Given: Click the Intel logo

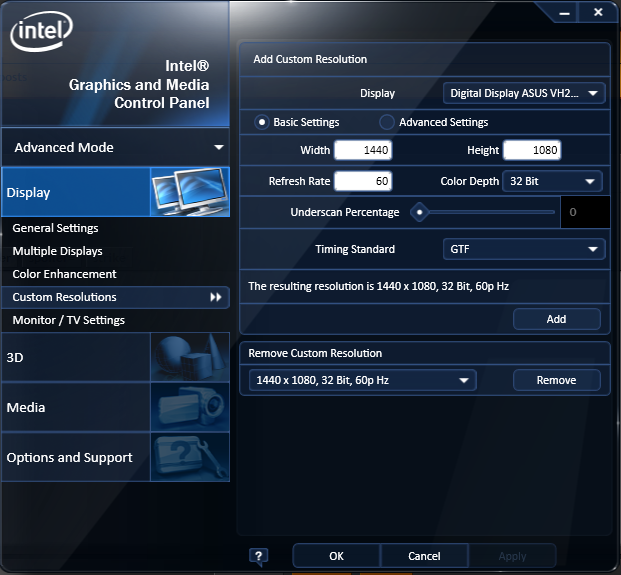Looking at the screenshot, I should (x=42, y=32).
